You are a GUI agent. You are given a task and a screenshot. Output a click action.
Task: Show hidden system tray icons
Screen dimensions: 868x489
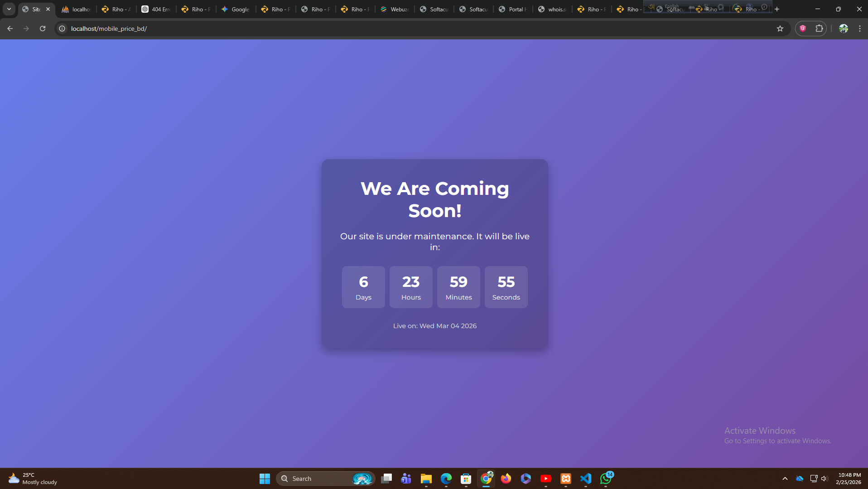pyautogui.click(x=785, y=479)
